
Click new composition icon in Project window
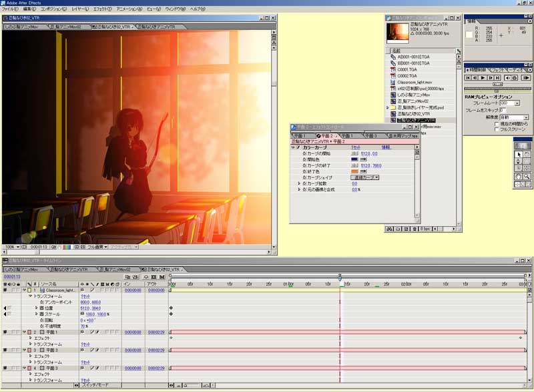click(407, 229)
